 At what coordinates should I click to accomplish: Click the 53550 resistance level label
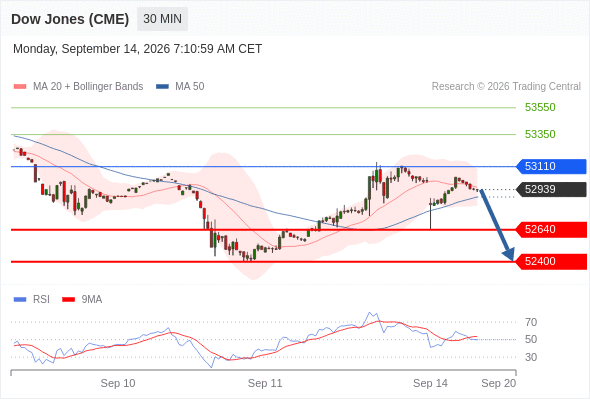(x=540, y=108)
